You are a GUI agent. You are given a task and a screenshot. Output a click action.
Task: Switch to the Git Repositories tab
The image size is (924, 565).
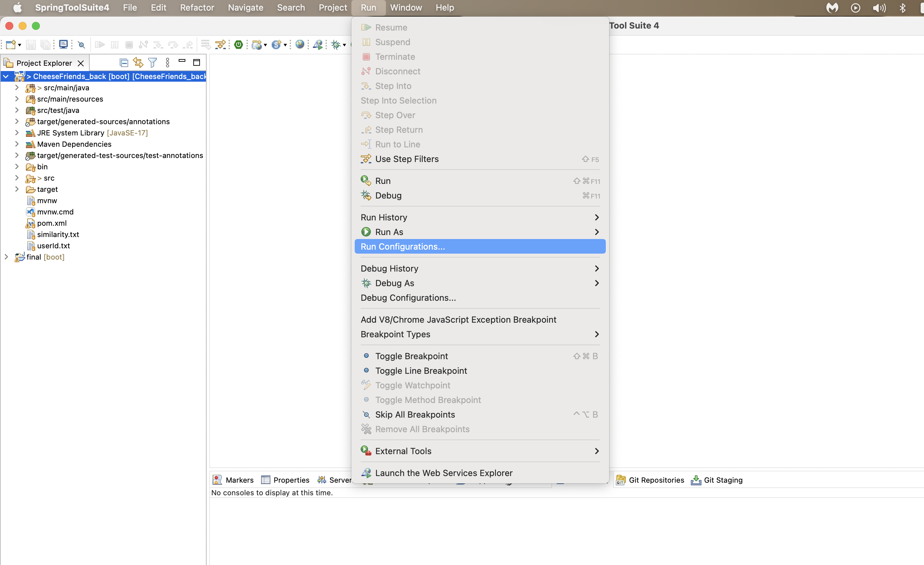[x=650, y=480]
